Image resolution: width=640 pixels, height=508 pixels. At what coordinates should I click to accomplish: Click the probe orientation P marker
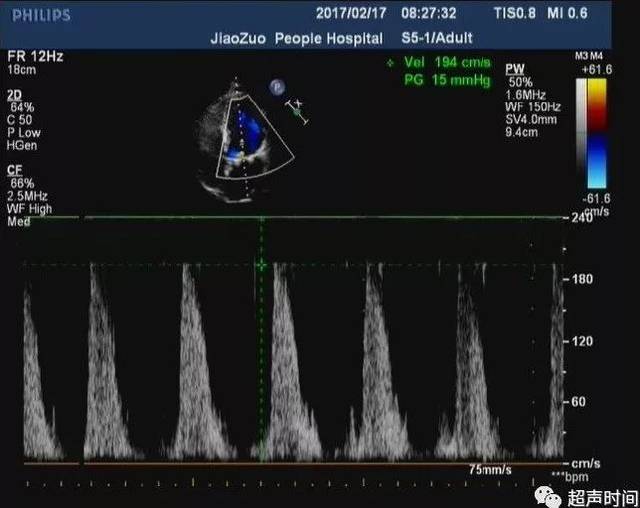278,87
